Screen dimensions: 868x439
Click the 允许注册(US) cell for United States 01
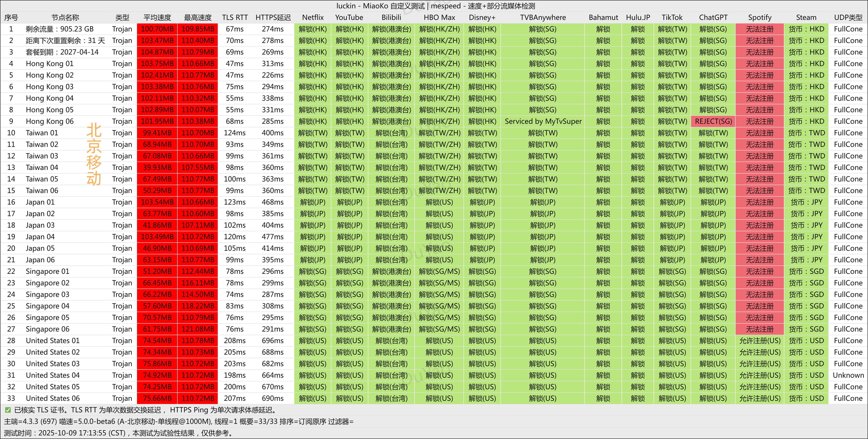(x=759, y=340)
